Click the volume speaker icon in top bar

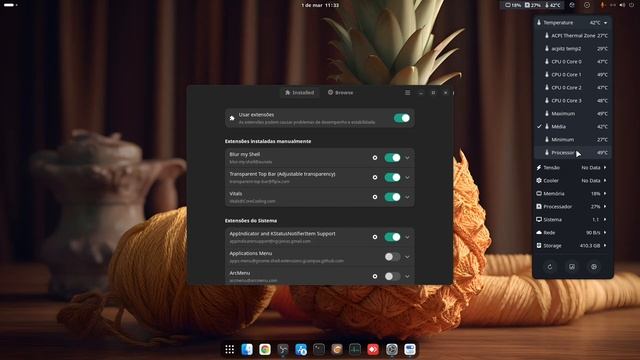622,5
